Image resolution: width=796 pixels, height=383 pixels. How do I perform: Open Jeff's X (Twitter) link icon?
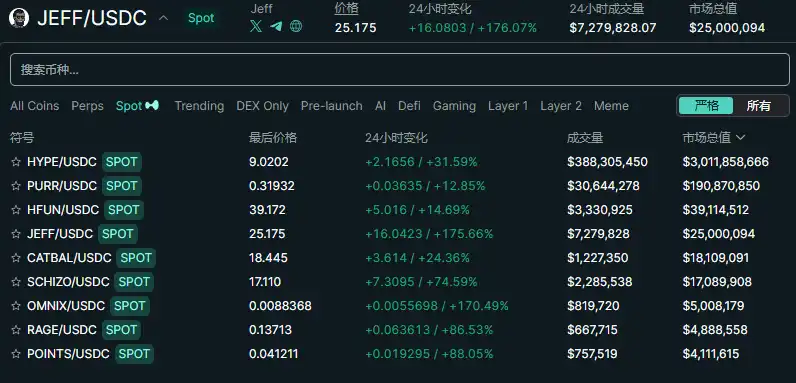[256, 26]
